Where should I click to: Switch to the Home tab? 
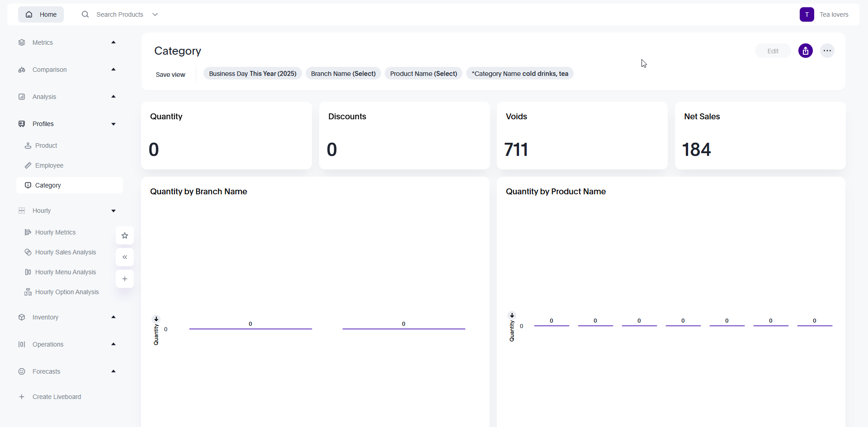[x=41, y=14]
